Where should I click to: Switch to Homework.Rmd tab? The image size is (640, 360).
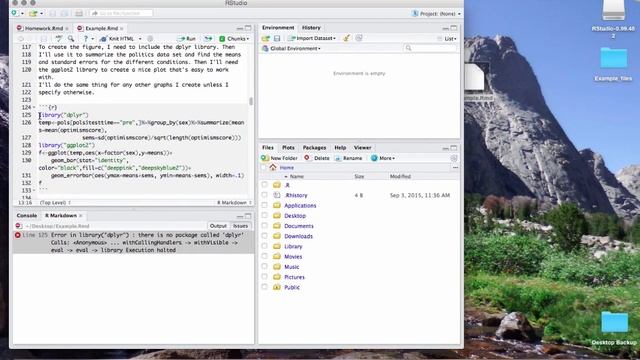click(44, 28)
